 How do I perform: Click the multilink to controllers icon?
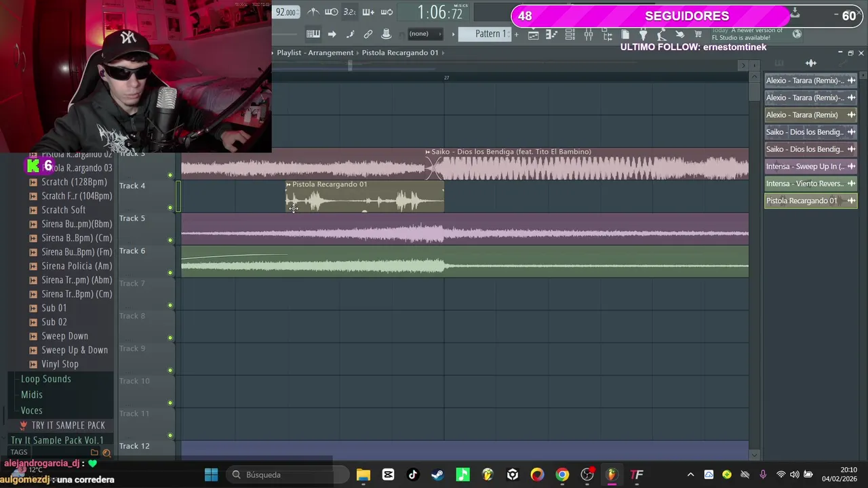(x=350, y=34)
